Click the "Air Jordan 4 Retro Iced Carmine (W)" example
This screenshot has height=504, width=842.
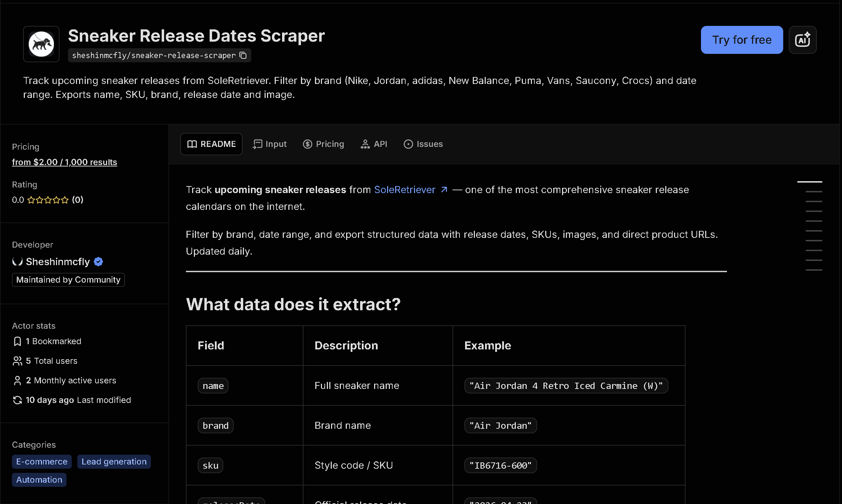click(566, 386)
